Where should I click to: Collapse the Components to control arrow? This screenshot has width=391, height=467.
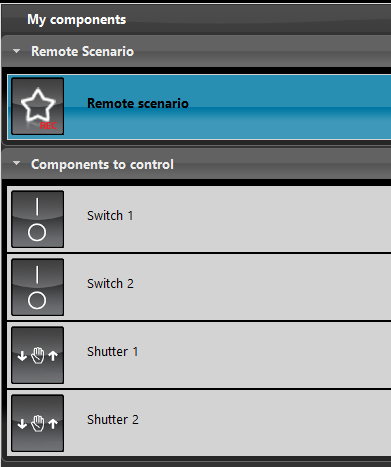pyautogui.click(x=16, y=163)
